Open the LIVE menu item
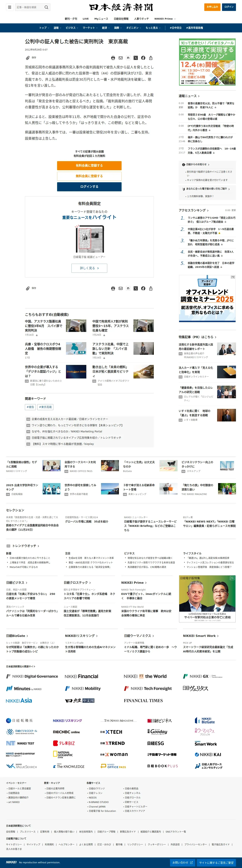Image resolution: width=242 pixels, height=868 pixels. (86, 19)
